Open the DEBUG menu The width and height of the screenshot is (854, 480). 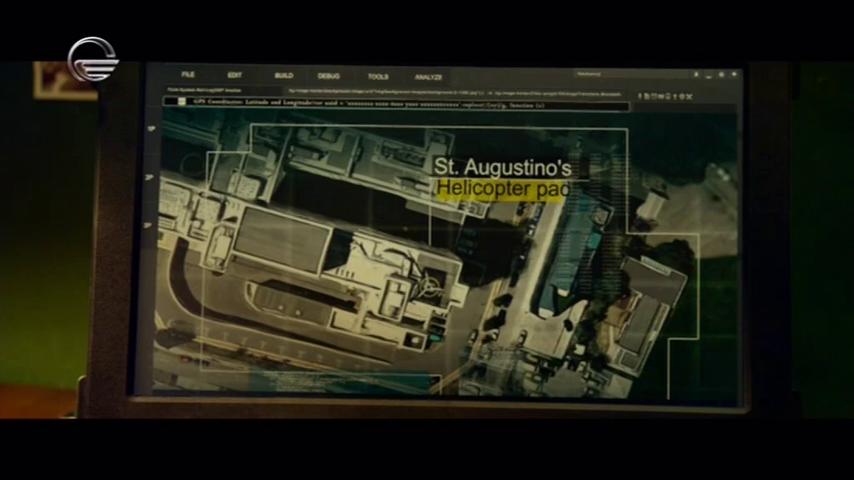(329, 76)
